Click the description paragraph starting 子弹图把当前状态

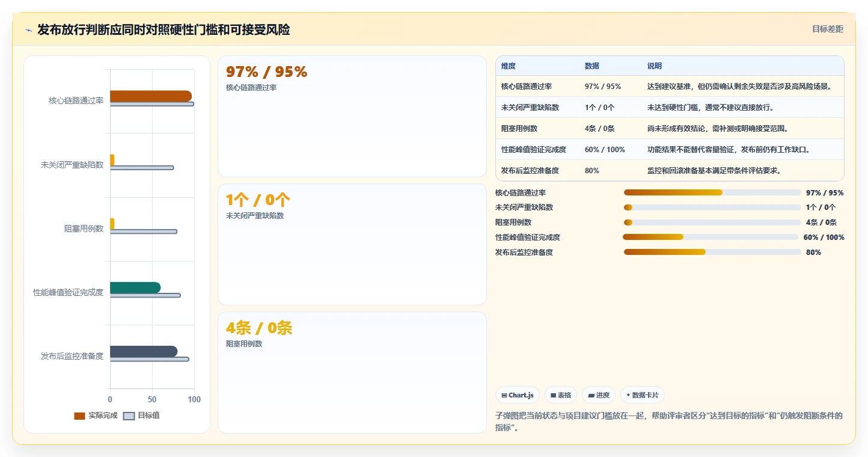(x=669, y=422)
